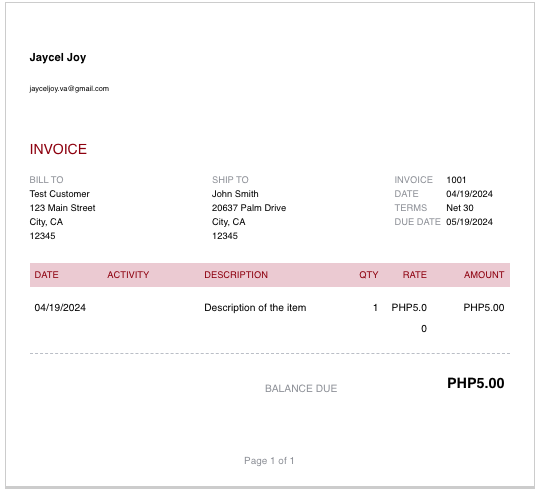Screen dimensions: 537x490
Task: Click invoice number 1001
Action: pyautogui.click(x=456, y=180)
